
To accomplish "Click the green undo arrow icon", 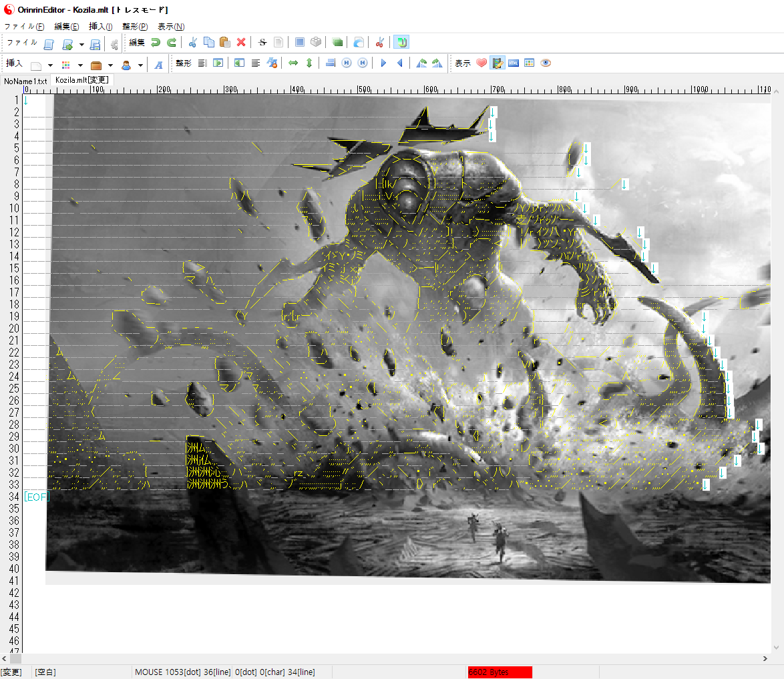I will (155, 43).
